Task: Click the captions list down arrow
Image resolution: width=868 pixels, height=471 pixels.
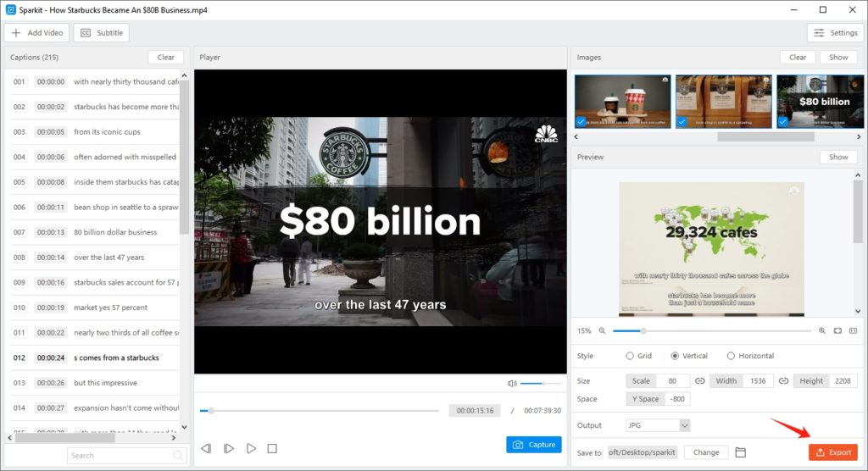Action: point(184,427)
